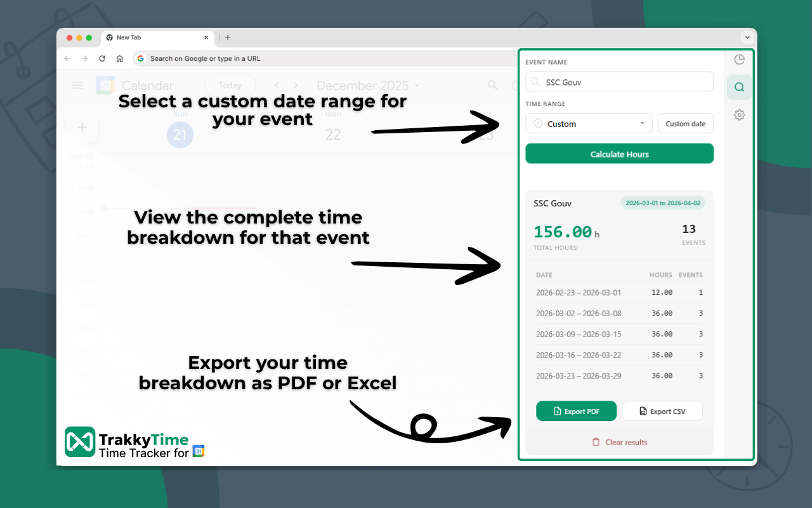The image size is (812, 508).
Task: Expand the December 2025 month picker
Action: (368, 85)
